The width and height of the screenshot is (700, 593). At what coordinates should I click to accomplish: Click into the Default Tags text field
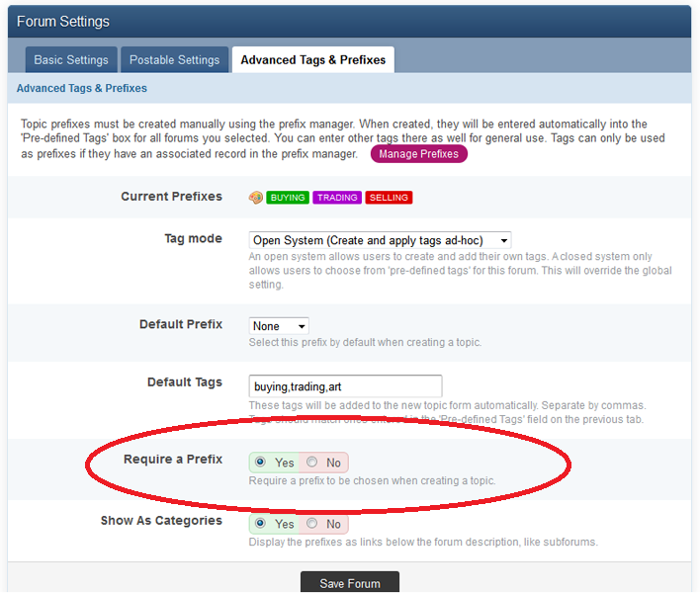(x=345, y=386)
